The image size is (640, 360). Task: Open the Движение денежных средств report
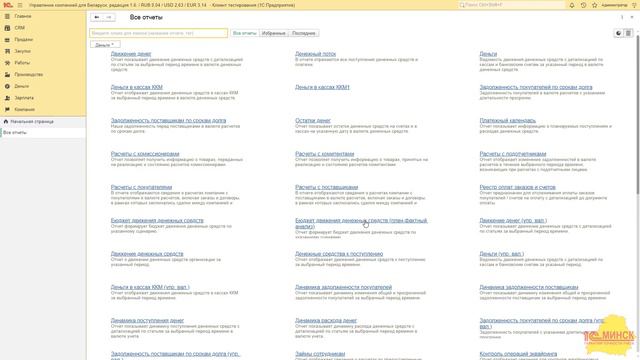click(147, 254)
